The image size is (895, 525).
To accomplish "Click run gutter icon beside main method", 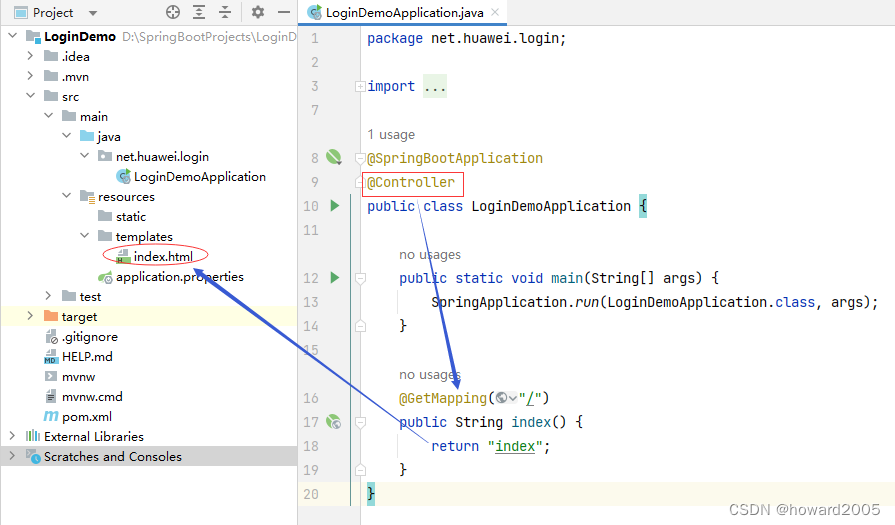I will (x=335, y=277).
